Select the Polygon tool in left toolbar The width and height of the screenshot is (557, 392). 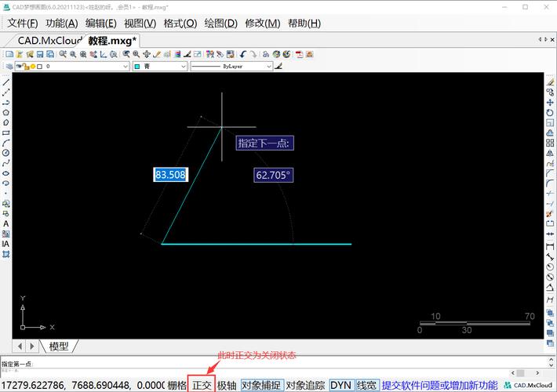pyautogui.click(x=5, y=113)
